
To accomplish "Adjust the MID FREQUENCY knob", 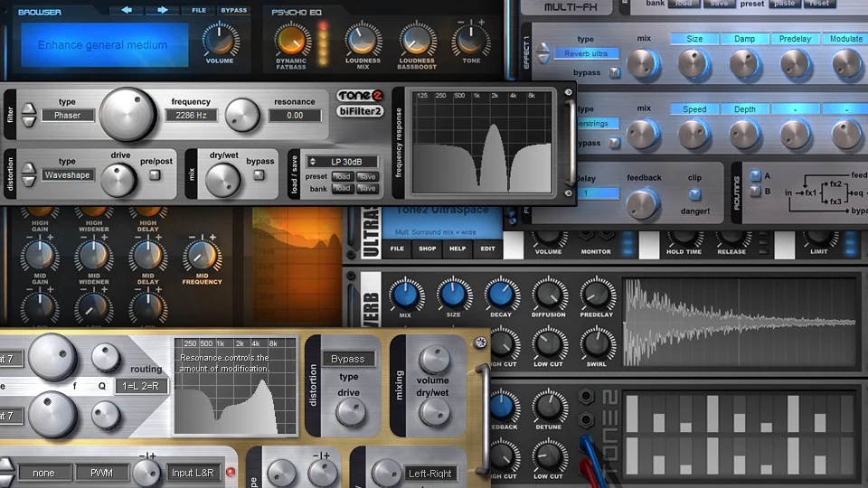I will tap(202, 256).
